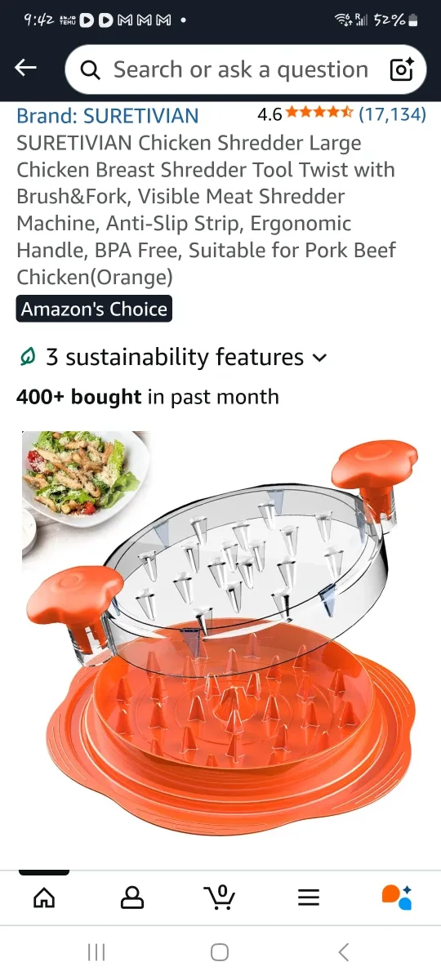View shopping cart icon
The width and height of the screenshot is (441, 980).
(220, 897)
